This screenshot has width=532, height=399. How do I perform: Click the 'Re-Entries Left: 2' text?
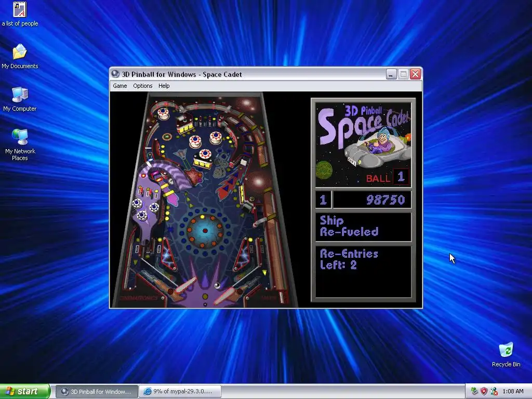click(349, 260)
